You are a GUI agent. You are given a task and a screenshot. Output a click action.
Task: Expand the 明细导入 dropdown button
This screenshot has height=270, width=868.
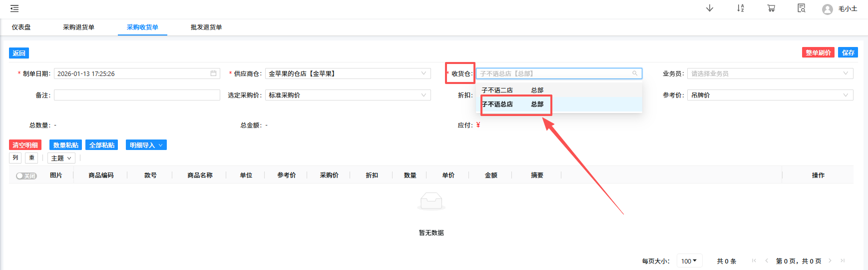pyautogui.click(x=146, y=145)
